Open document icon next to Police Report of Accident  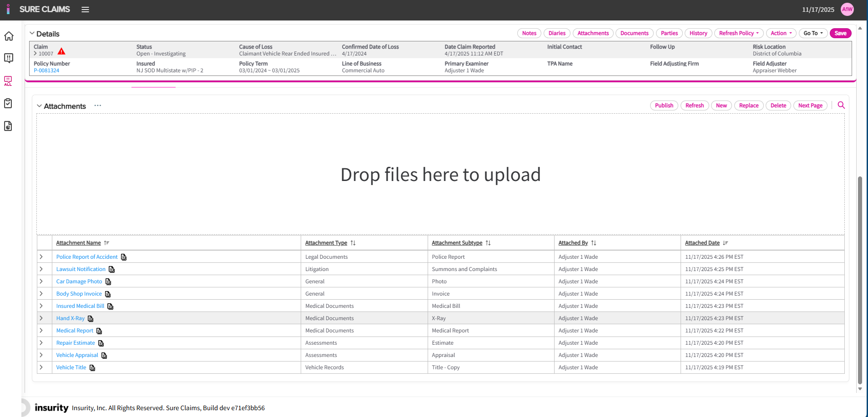(x=124, y=257)
